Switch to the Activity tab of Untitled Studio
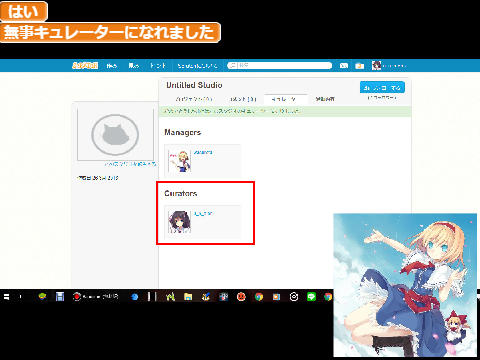This screenshot has width=480, height=360. coord(325,99)
